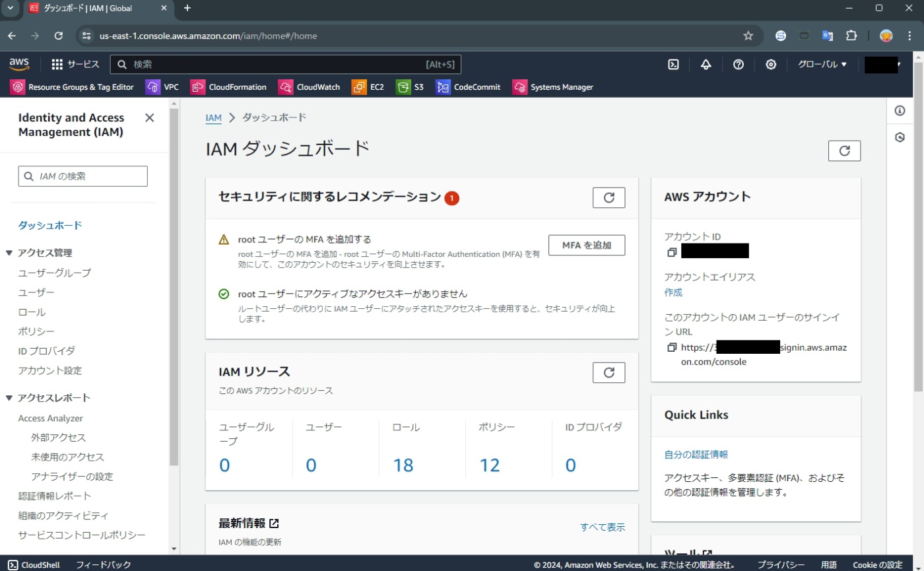Open アナライザーの設定 in the sidebar
Image resolution: width=924 pixels, height=571 pixels.
(x=72, y=476)
